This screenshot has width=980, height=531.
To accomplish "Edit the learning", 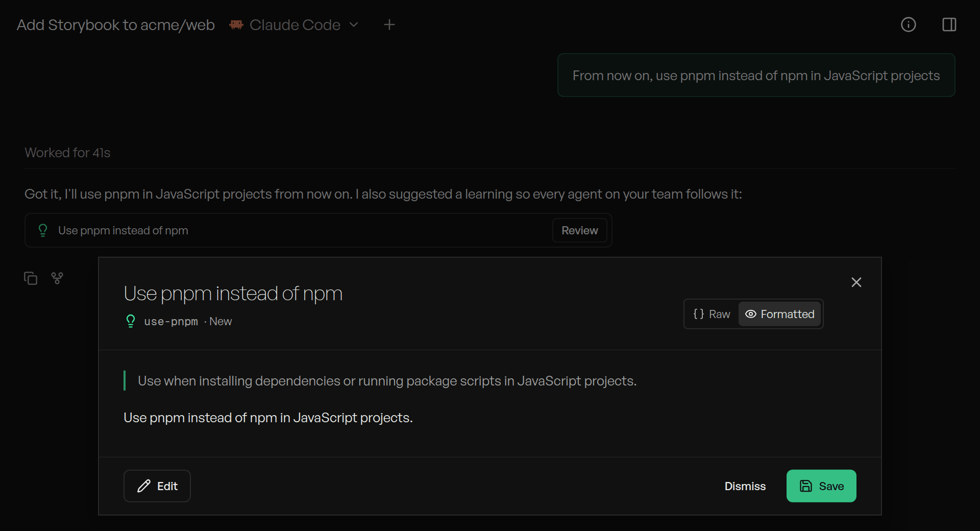I will pos(157,486).
